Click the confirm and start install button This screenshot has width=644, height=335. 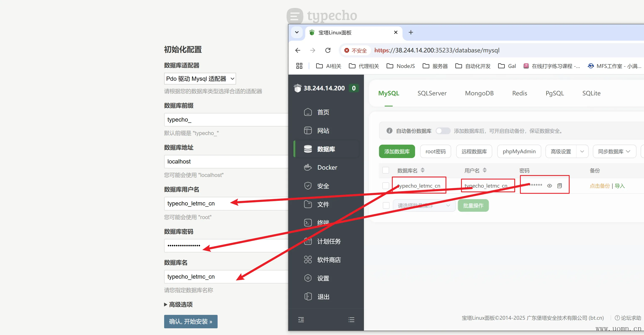click(191, 322)
